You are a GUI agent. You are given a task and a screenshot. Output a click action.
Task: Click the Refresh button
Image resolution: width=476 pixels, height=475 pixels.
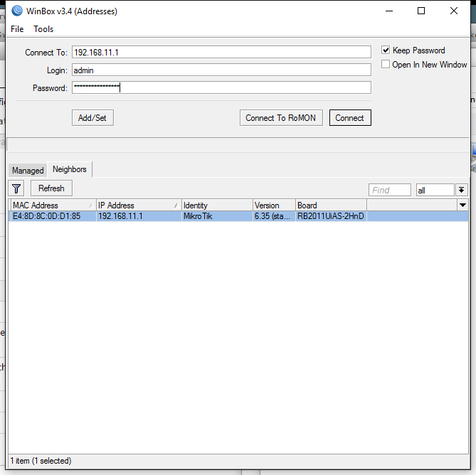click(x=51, y=188)
